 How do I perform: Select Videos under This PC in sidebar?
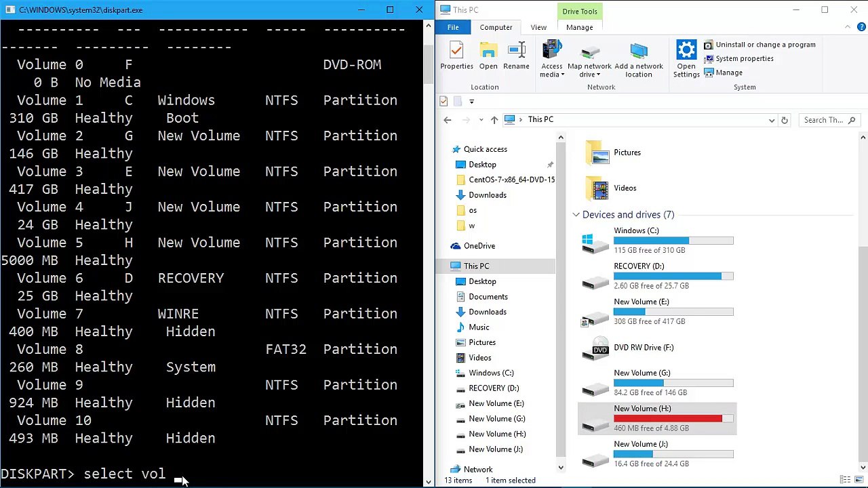pos(480,358)
